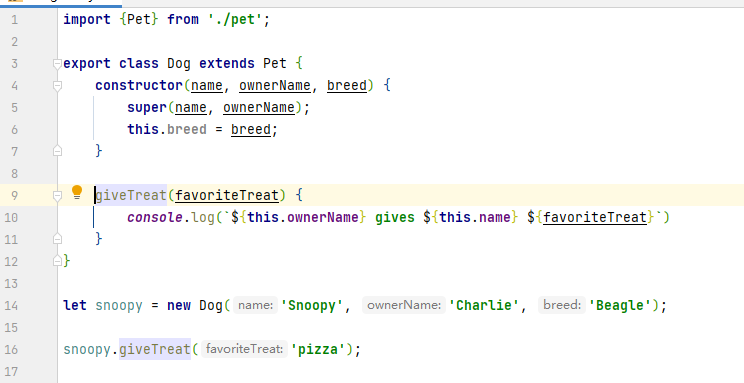Click the snoopy variable declaration on line 14
The height and width of the screenshot is (383, 744).
coord(119,305)
